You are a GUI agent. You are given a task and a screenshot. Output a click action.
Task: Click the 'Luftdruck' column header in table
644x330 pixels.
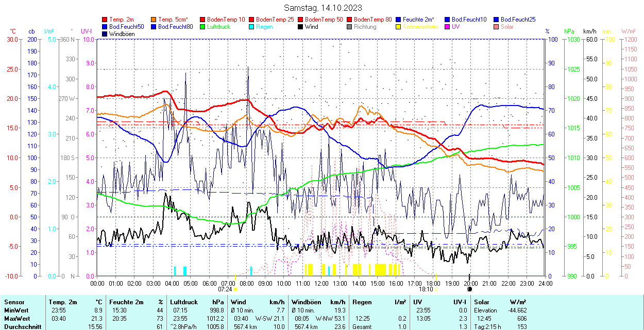point(184,302)
